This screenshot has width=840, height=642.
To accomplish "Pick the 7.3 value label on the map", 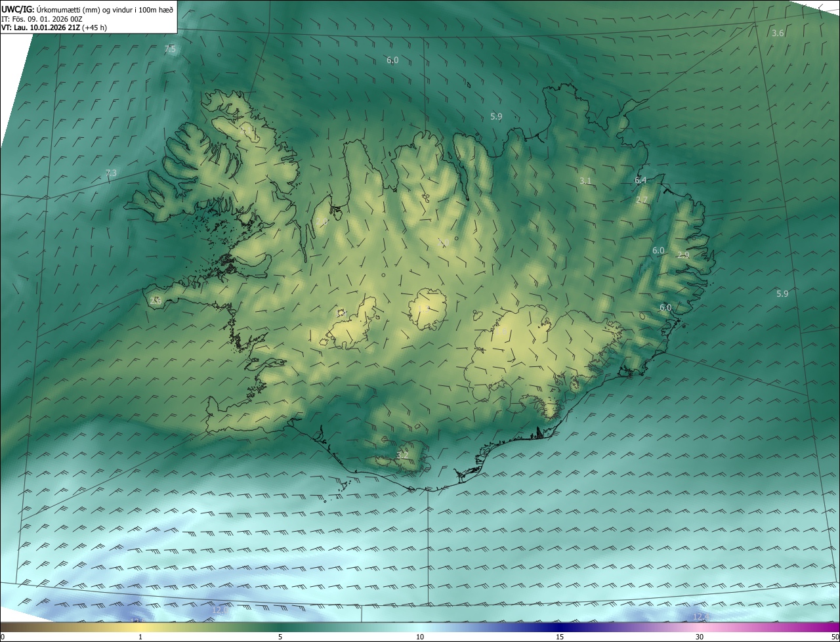I will pyautogui.click(x=111, y=173).
